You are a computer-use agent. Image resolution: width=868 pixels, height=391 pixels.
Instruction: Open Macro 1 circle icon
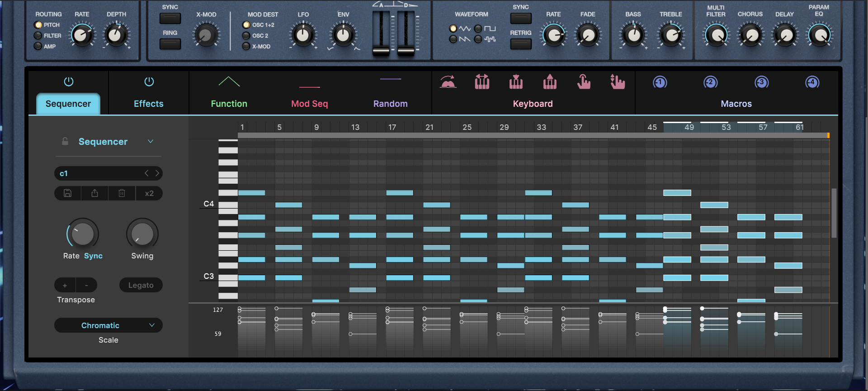[660, 82]
